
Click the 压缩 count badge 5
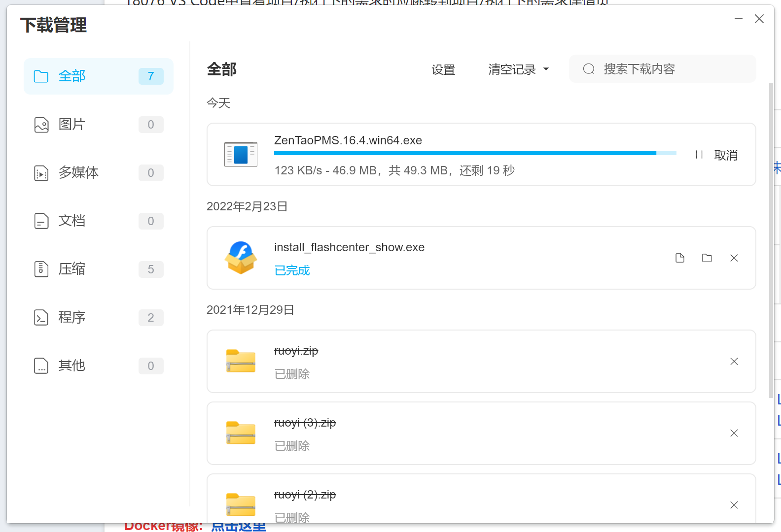pos(151,269)
